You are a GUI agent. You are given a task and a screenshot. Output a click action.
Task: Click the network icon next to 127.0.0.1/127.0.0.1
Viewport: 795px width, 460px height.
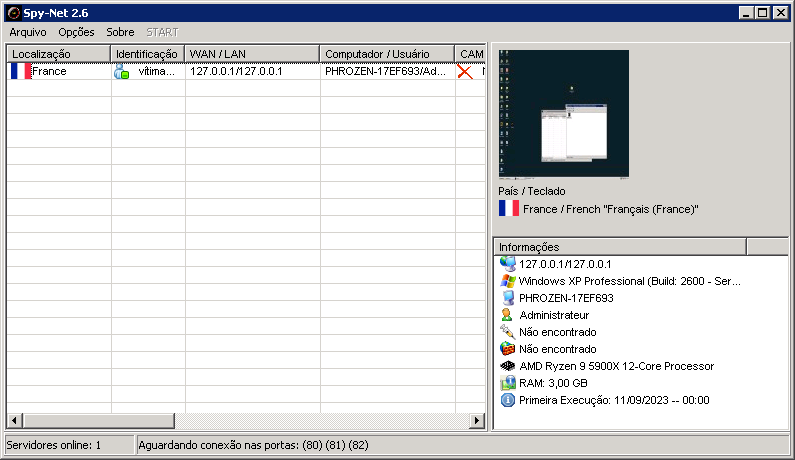[x=507, y=264]
